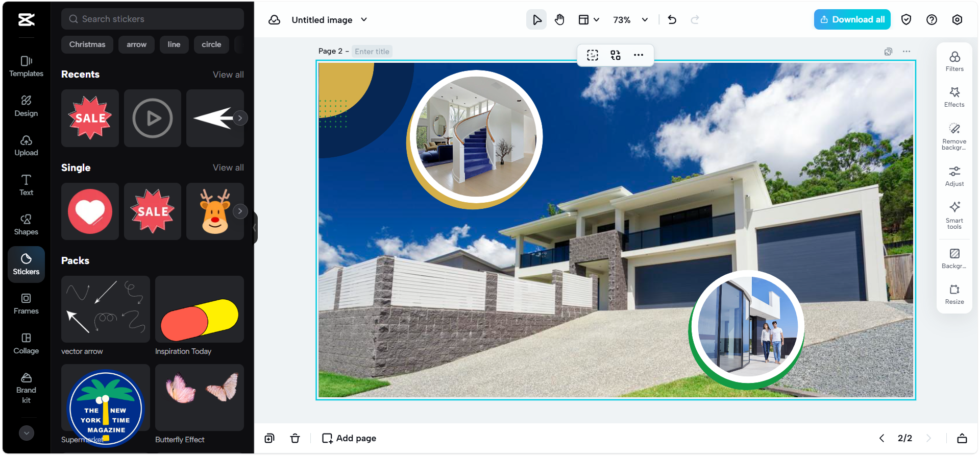Open the Effects panel

click(x=954, y=97)
